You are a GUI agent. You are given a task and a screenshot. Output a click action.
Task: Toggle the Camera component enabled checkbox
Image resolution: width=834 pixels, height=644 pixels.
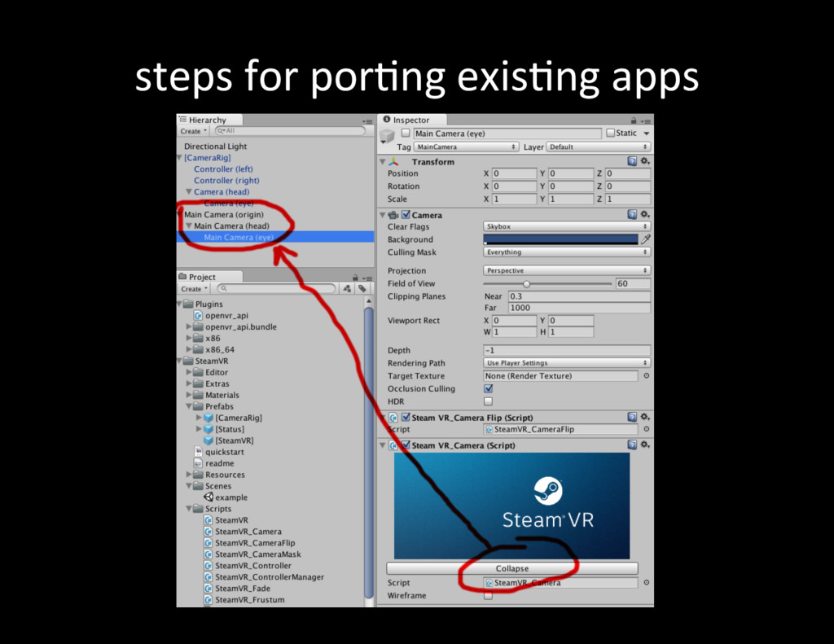[x=406, y=215]
